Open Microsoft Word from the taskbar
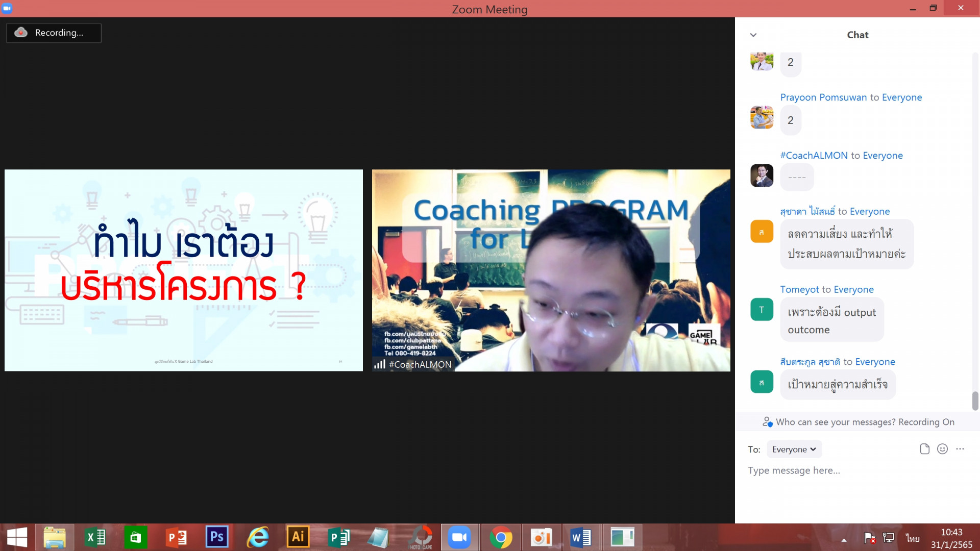Viewport: 980px width, 551px height. click(581, 537)
